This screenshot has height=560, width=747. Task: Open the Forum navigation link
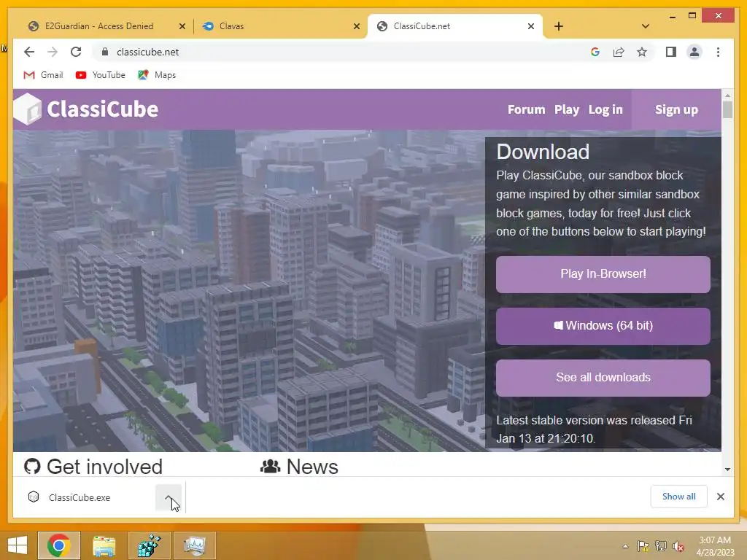526,109
